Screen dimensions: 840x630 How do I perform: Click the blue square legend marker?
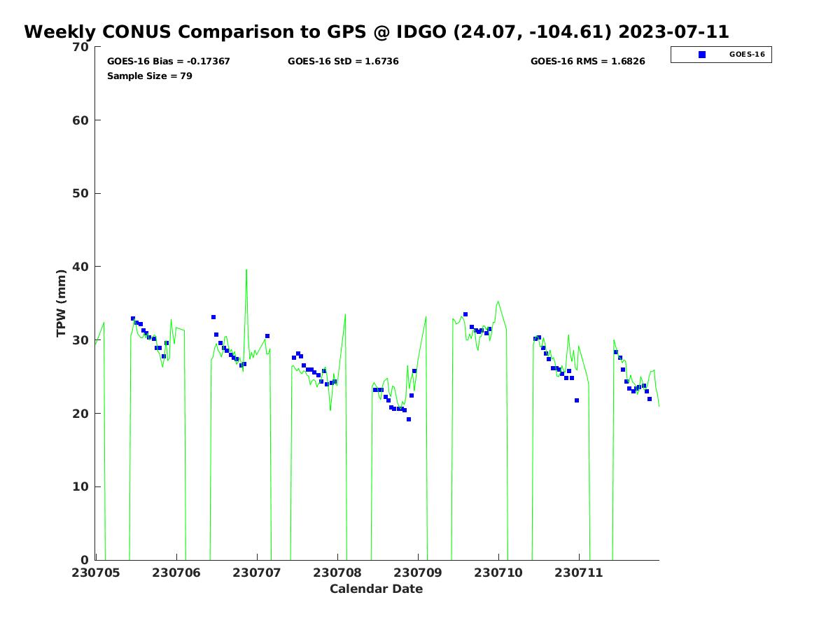coord(702,55)
